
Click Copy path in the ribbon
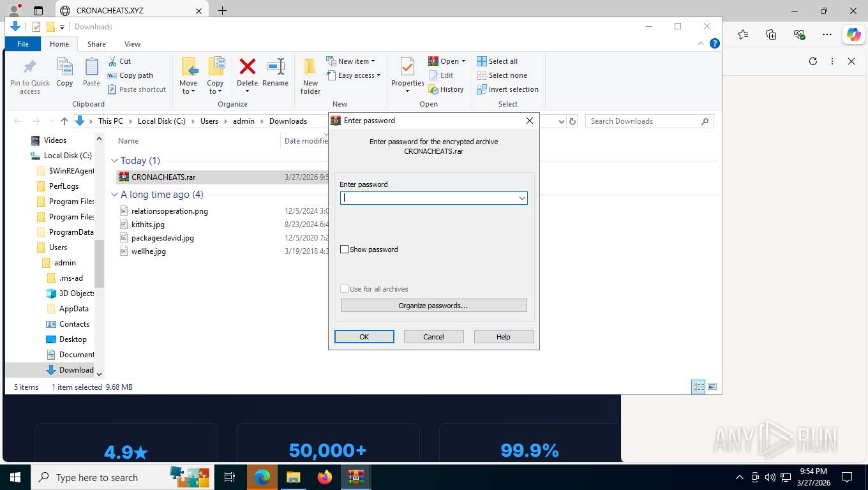pyautogui.click(x=130, y=75)
